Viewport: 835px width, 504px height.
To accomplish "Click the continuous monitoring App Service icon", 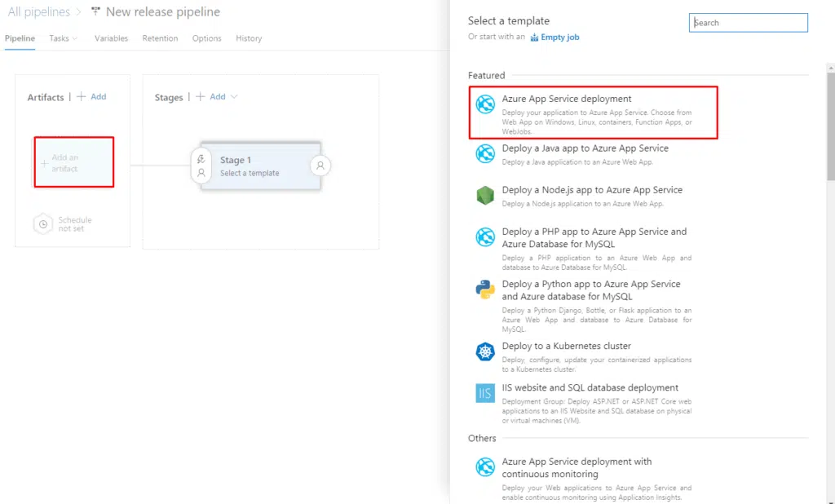I will tap(485, 467).
